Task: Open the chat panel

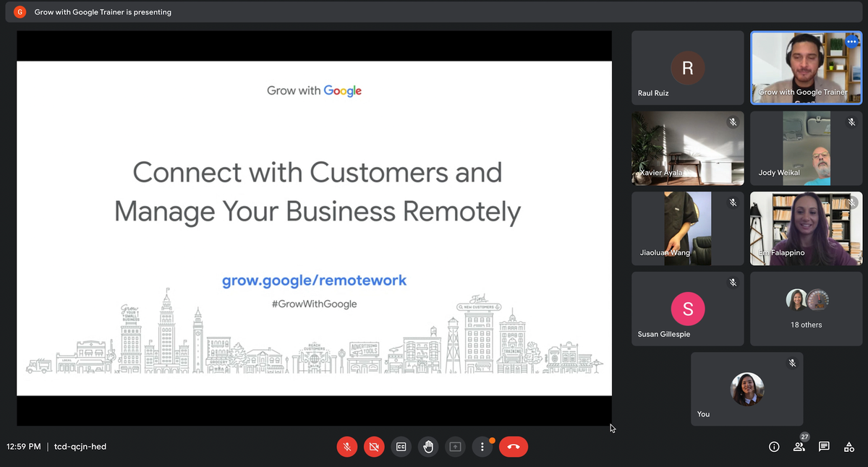Action: coord(824,447)
